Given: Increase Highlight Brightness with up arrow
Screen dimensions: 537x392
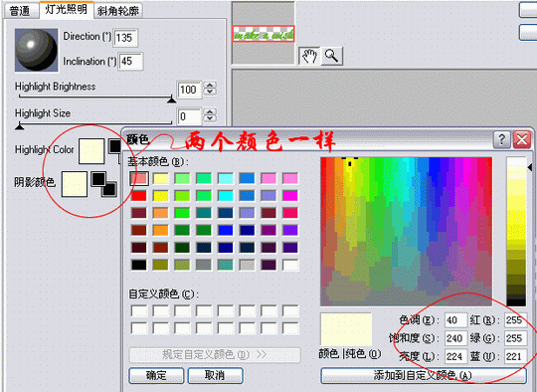Looking at the screenshot, I should pyautogui.click(x=210, y=85).
